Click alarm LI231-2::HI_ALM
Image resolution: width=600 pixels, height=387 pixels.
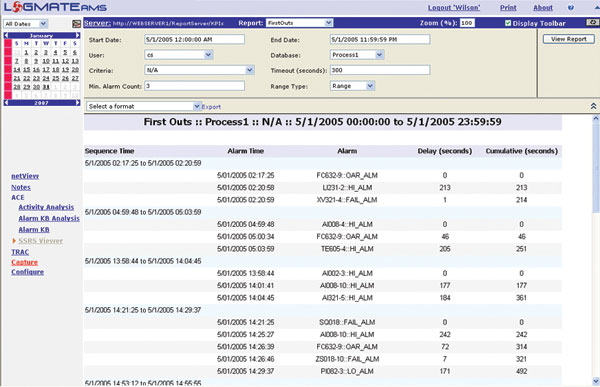pyautogui.click(x=347, y=188)
